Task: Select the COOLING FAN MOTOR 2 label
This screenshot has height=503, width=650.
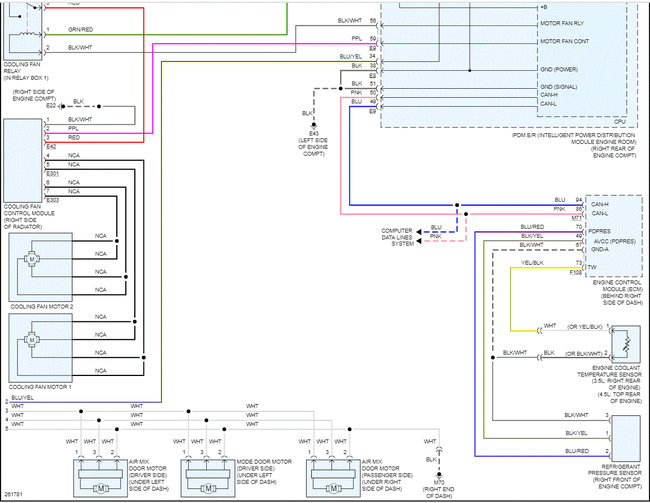Action: click(41, 307)
